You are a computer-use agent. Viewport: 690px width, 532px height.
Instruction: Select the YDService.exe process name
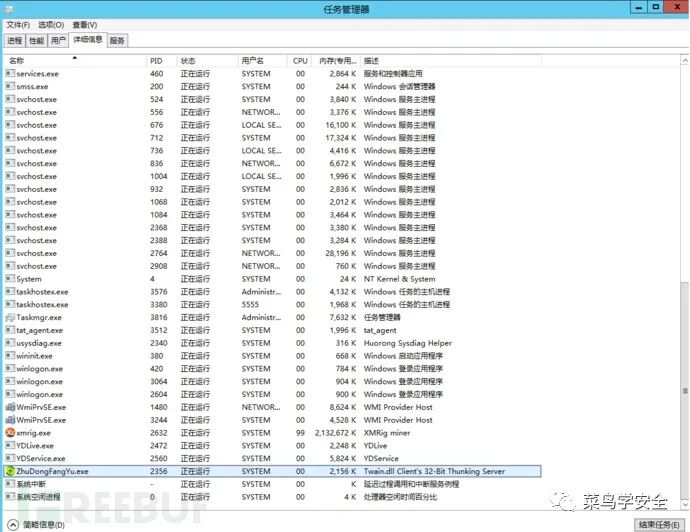(x=41, y=459)
